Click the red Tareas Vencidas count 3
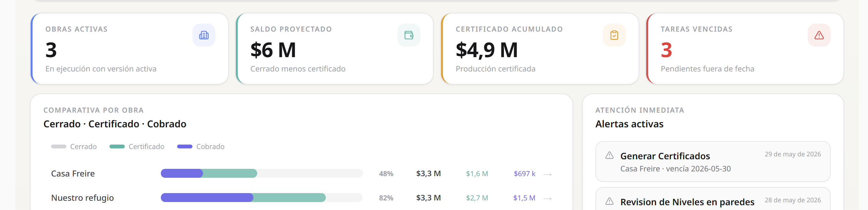The image size is (868, 210). 666,50
